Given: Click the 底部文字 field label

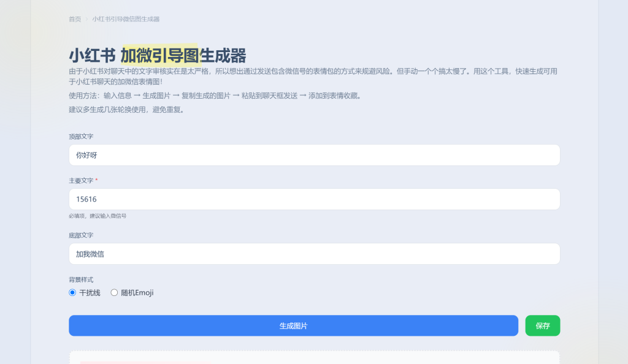Looking at the screenshot, I should coord(81,235).
